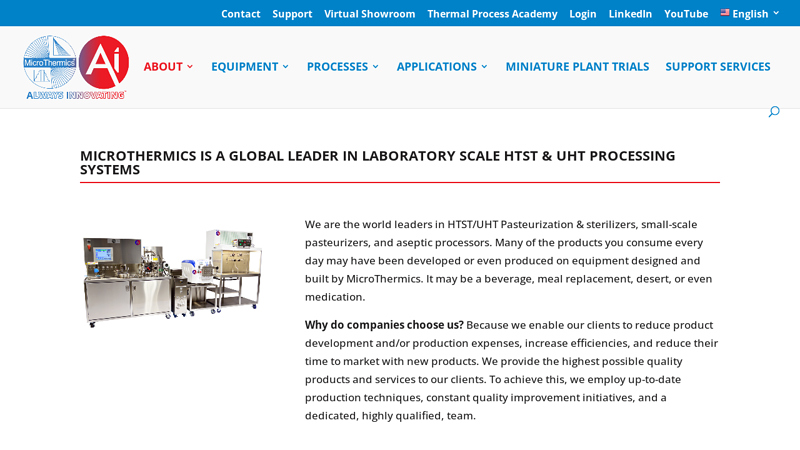
Task: Click the US flag language icon
Action: point(724,13)
